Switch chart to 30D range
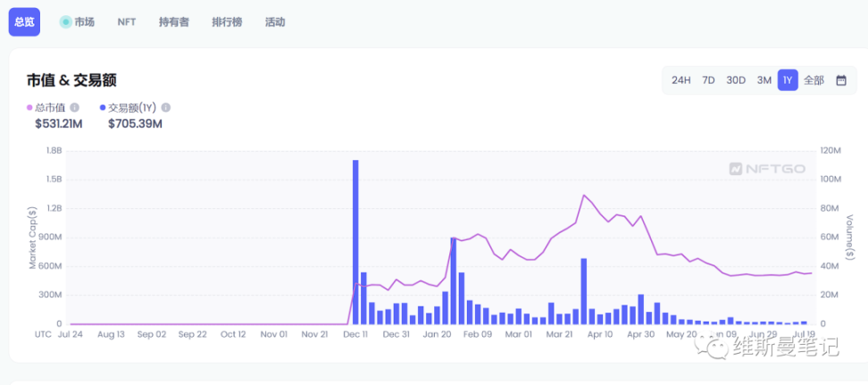 (735, 80)
